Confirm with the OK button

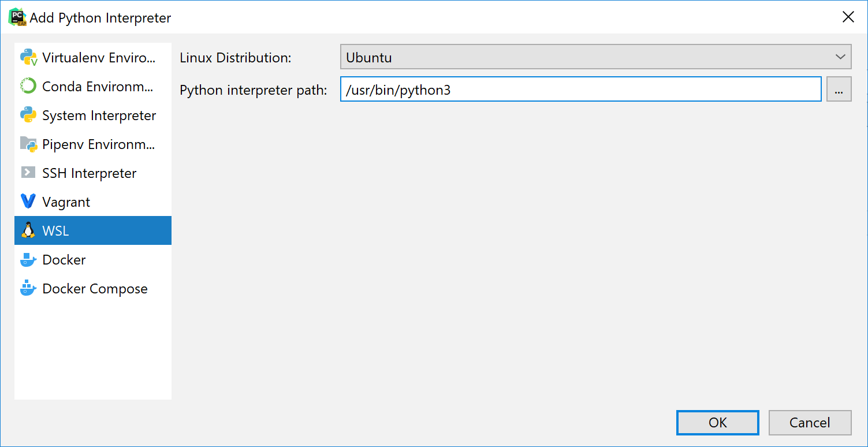tap(717, 422)
